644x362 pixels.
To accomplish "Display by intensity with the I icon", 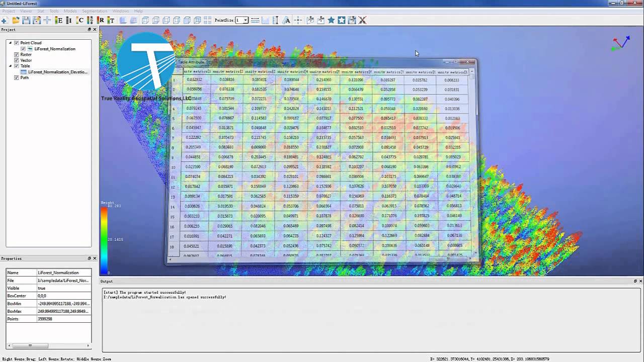I will pos(68,20).
